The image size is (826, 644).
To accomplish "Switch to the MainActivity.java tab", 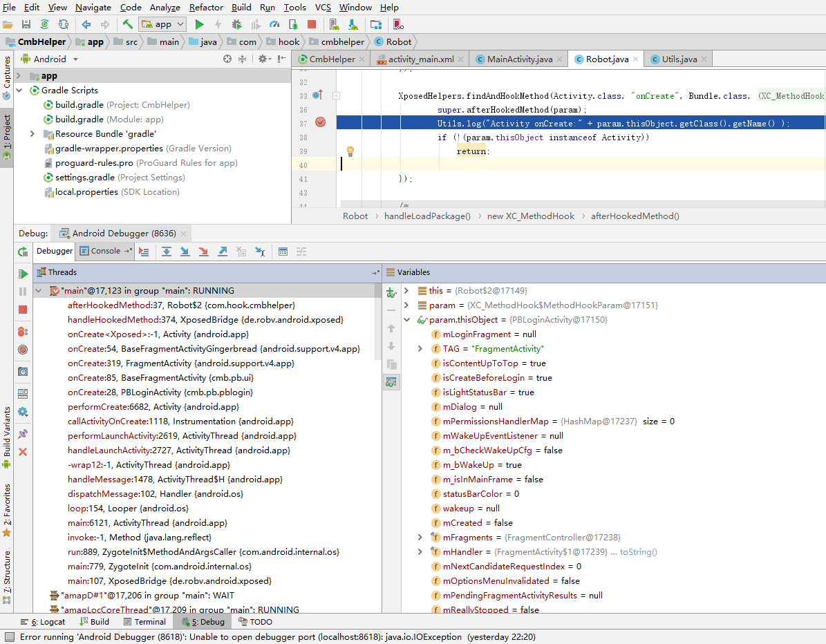I will [x=519, y=59].
